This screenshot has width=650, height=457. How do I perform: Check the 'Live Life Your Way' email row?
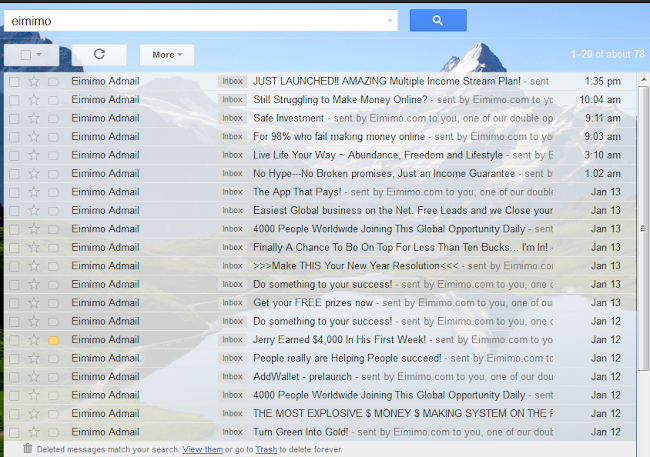click(x=14, y=156)
